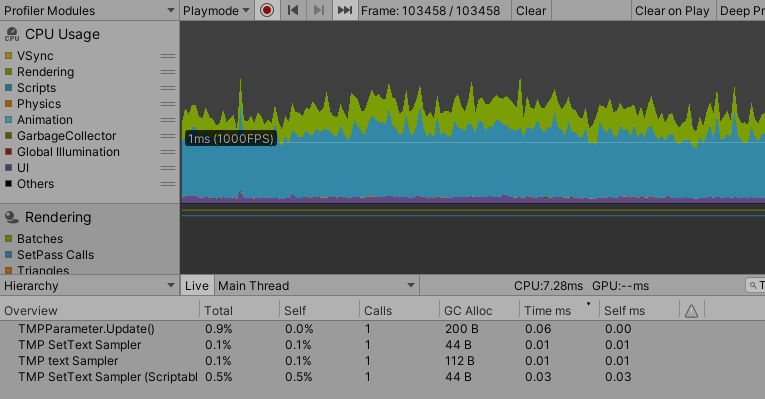
Task: Open the Playmode target dropdown
Action: pyautogui.click(x=216, y=11)
